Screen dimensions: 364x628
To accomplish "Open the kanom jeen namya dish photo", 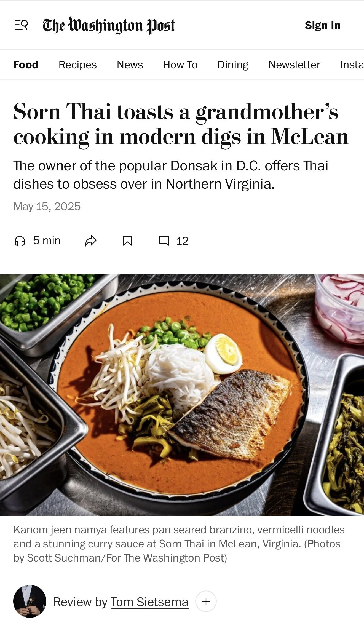I will click(x=182, y=395).
